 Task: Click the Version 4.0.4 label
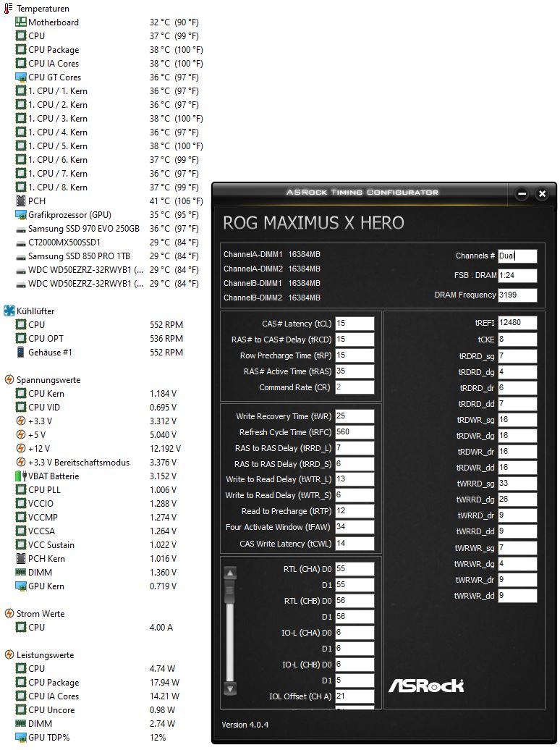[245, 725]
